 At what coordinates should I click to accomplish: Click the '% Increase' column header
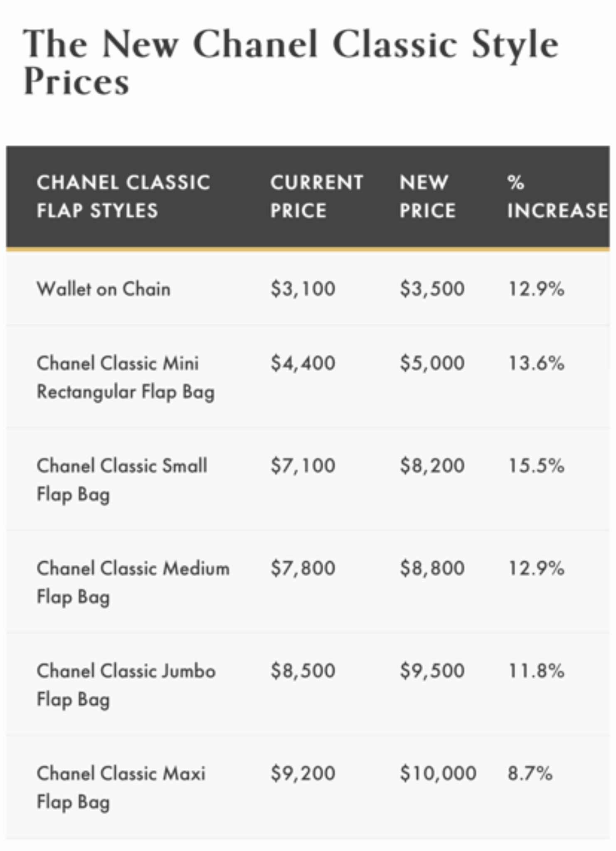coord(557,197)
